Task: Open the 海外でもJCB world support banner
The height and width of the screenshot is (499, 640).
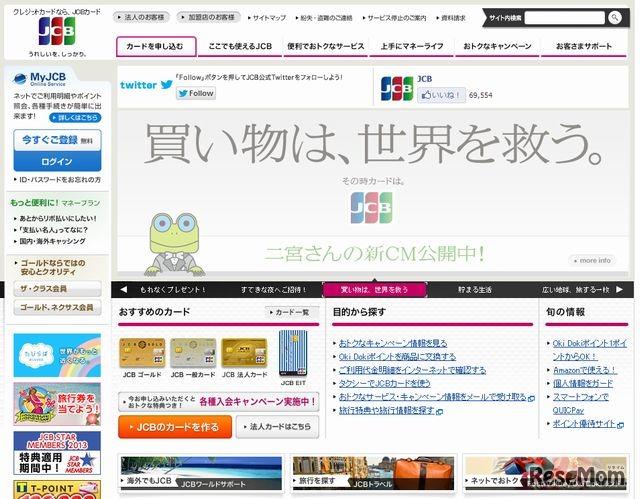Action: tap(201, 473)
